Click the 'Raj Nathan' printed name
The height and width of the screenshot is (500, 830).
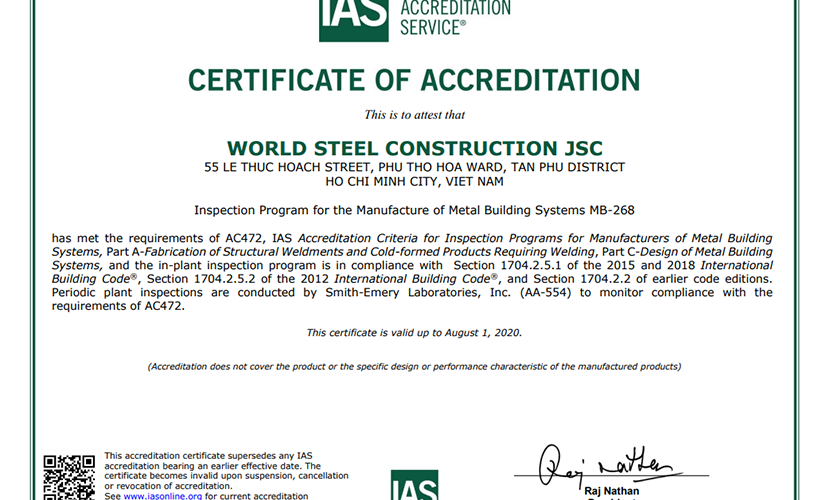pos(611,491)
